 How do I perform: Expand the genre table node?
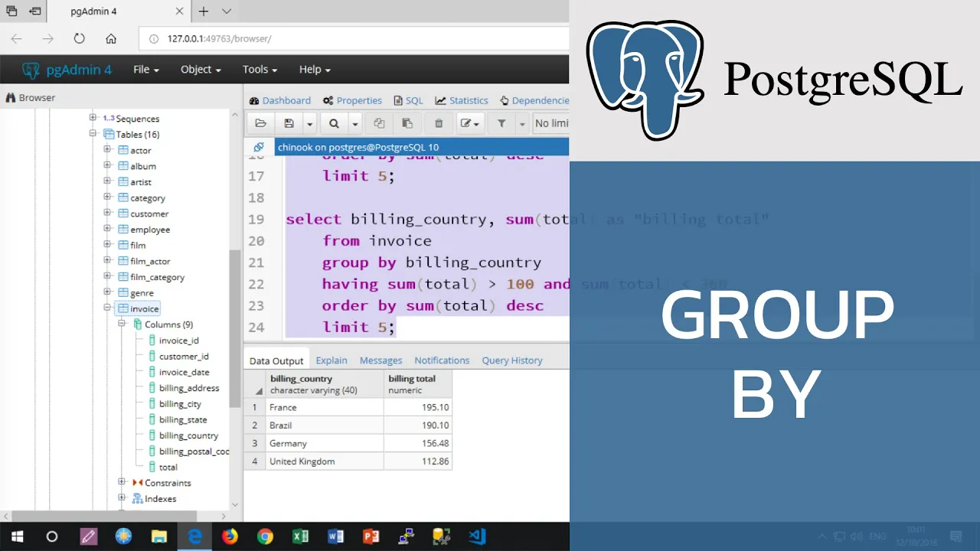click(108, 292)
